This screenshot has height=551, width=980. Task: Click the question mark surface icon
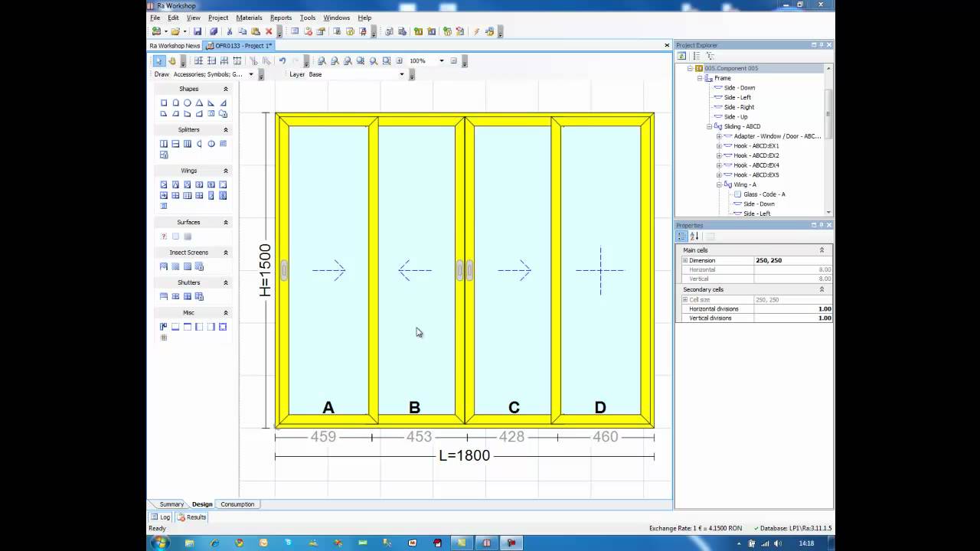pyautogui.click(x=164, y=236)
